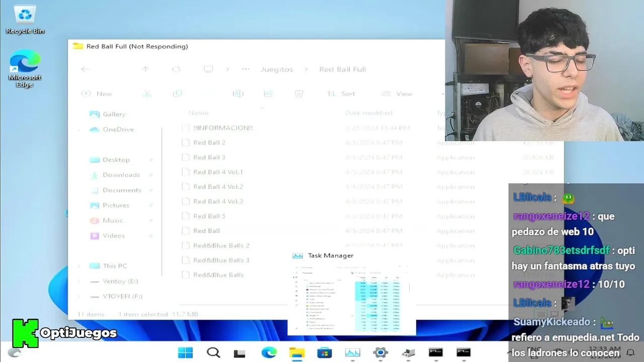Open the View dropdown menu
Screen dimensions: 644x362
point(397,94)
